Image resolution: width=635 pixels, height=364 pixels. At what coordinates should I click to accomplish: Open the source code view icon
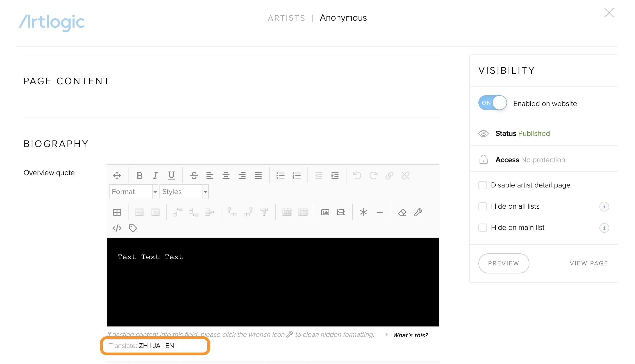(117, 228)
